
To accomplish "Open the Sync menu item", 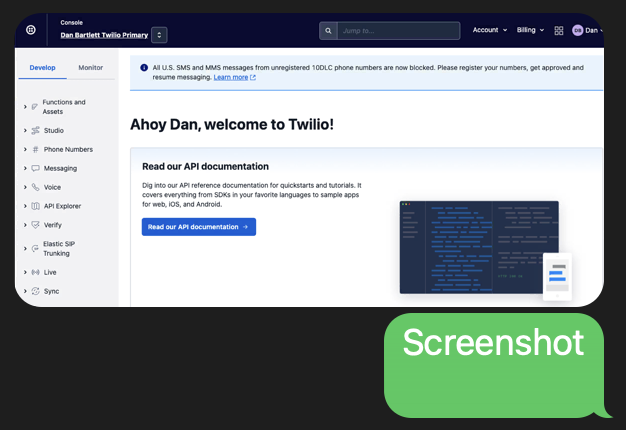I will click(x=52, y=291).
